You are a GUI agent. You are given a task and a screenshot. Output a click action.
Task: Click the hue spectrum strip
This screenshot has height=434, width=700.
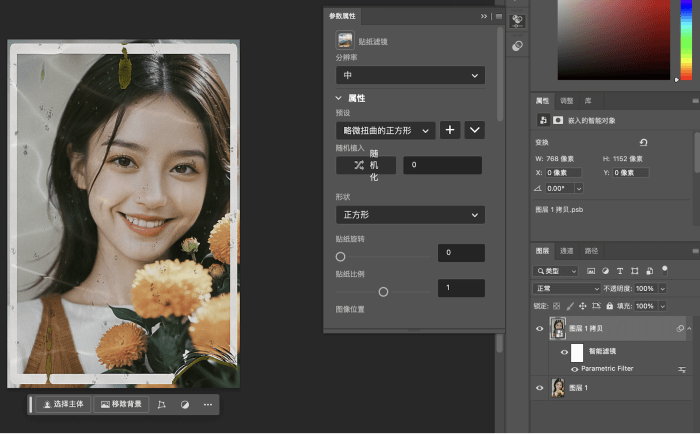[x=686, y=39]
